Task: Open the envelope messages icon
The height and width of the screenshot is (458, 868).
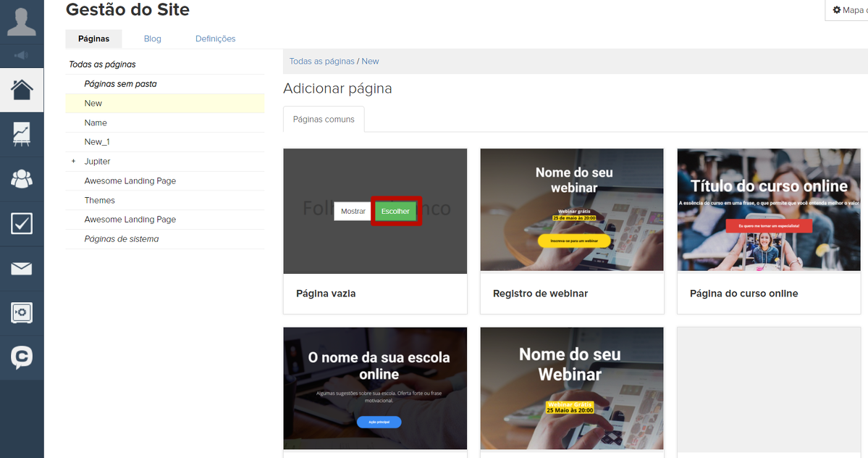Action: click(x=22, y=269)
